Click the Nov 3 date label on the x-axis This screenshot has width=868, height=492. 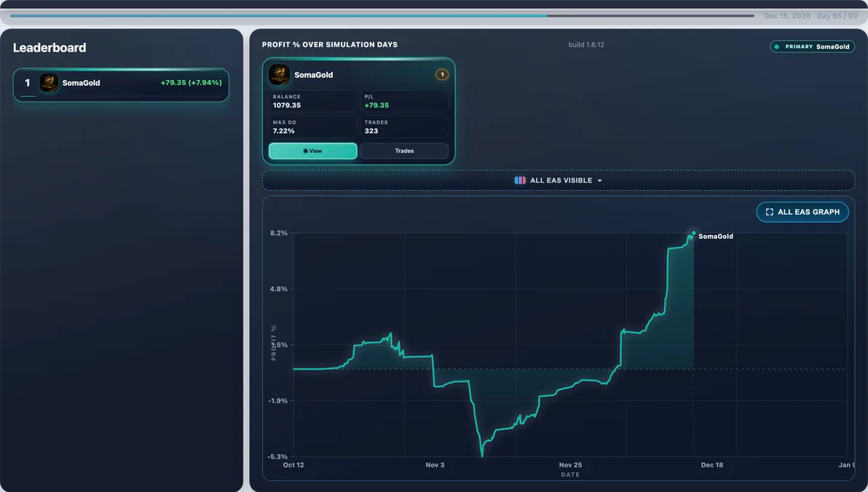[435, 465]
